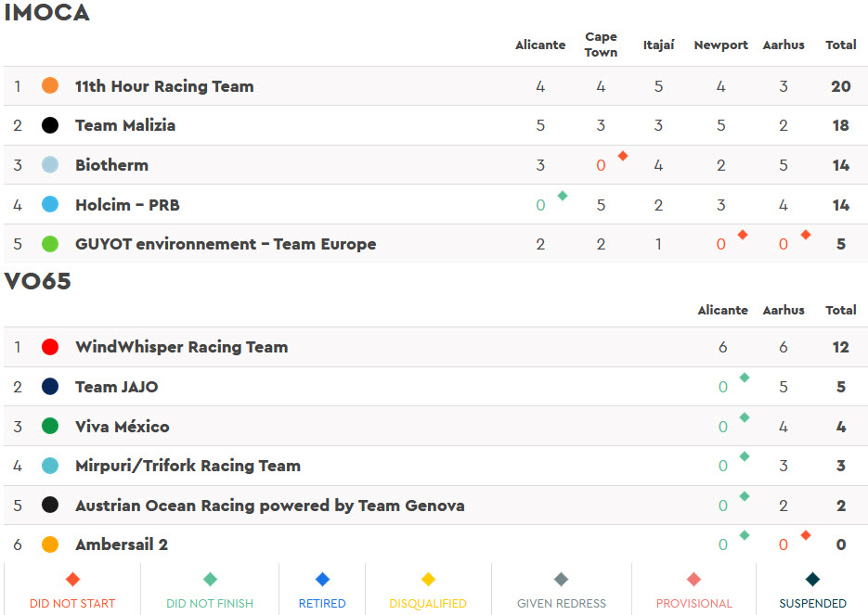Click GUYOT's red diamond in the Aarhus column
Image resolution: width=868 pixels, height=615 pixels.
click(x=806, y=235)
